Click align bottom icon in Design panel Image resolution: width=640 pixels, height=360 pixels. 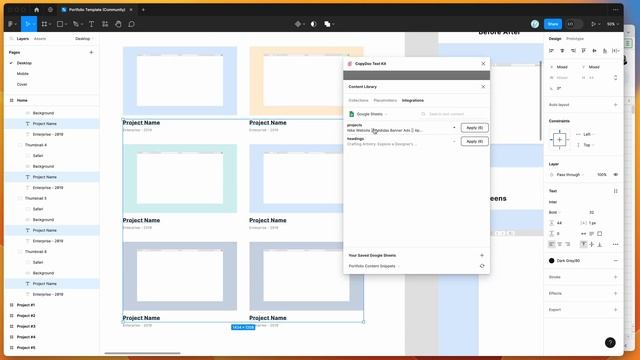pos(605,51)
